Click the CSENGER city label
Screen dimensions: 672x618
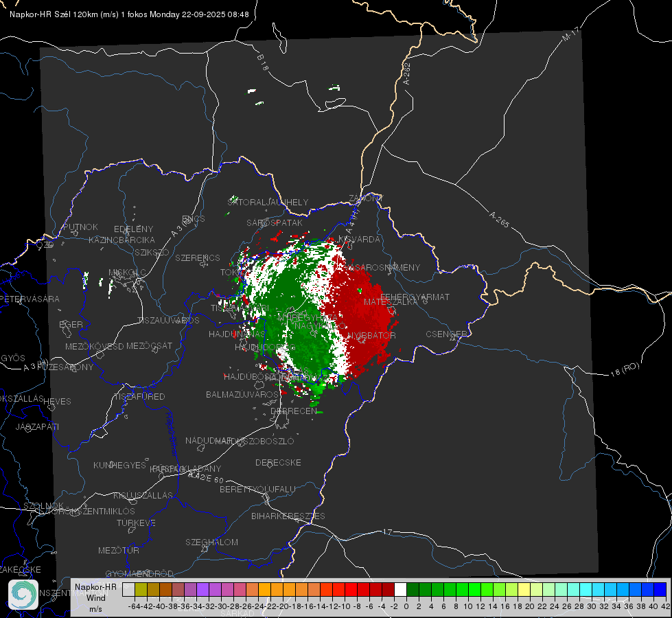[x=447, y=334]
